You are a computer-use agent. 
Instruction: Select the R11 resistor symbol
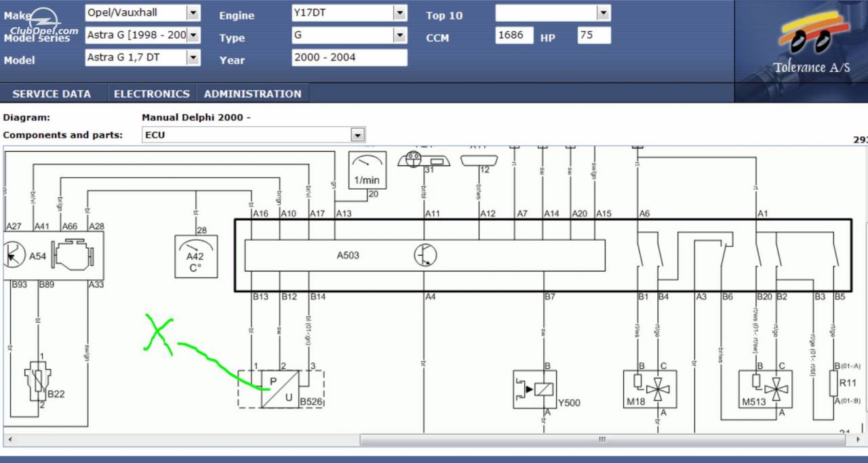coord(835,384)
